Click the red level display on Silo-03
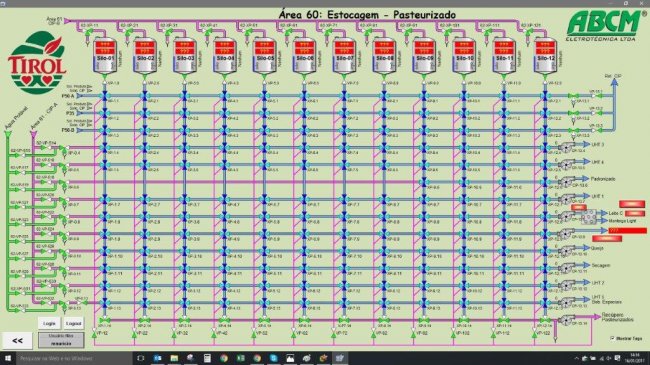The height and width of the screenshot is (365, 650). click(x=184, y=47)
